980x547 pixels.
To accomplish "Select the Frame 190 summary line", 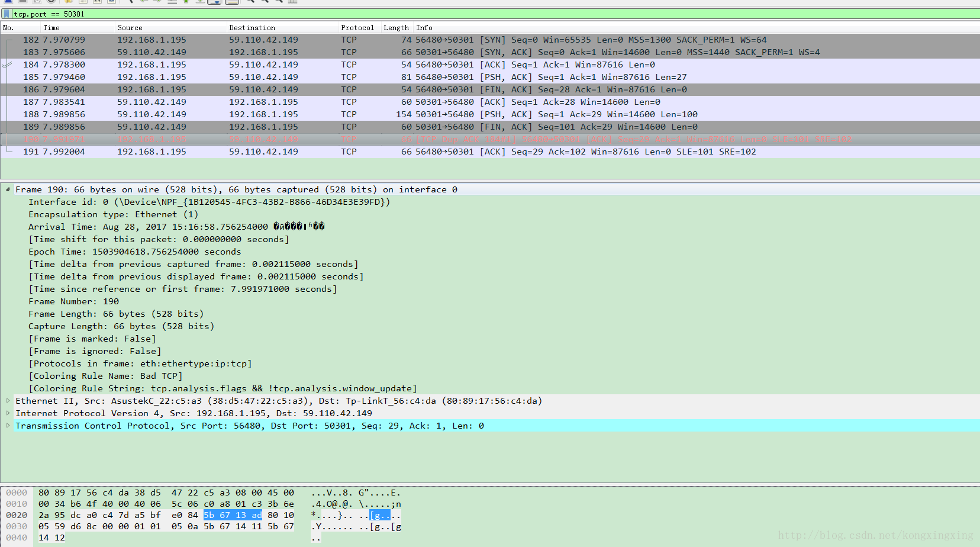I will (x=236, y=189).
